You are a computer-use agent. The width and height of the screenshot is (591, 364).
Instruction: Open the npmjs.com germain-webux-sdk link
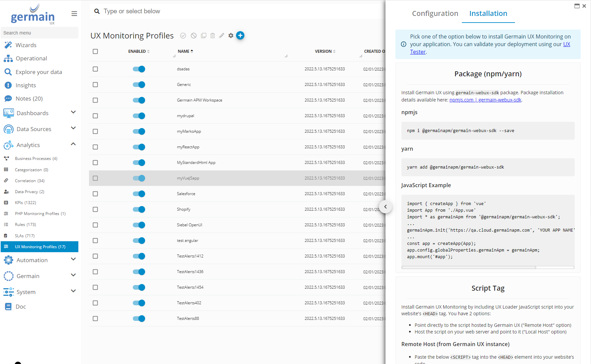(485, 100)
